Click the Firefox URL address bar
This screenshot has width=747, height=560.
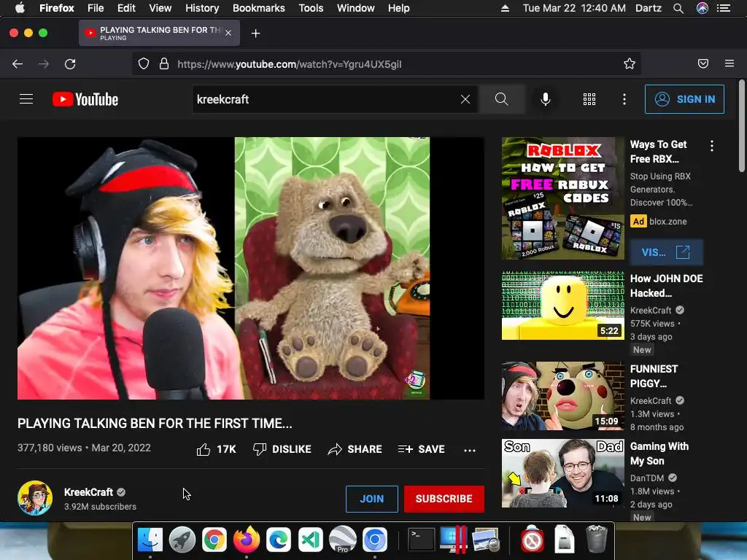pos(386,64)
